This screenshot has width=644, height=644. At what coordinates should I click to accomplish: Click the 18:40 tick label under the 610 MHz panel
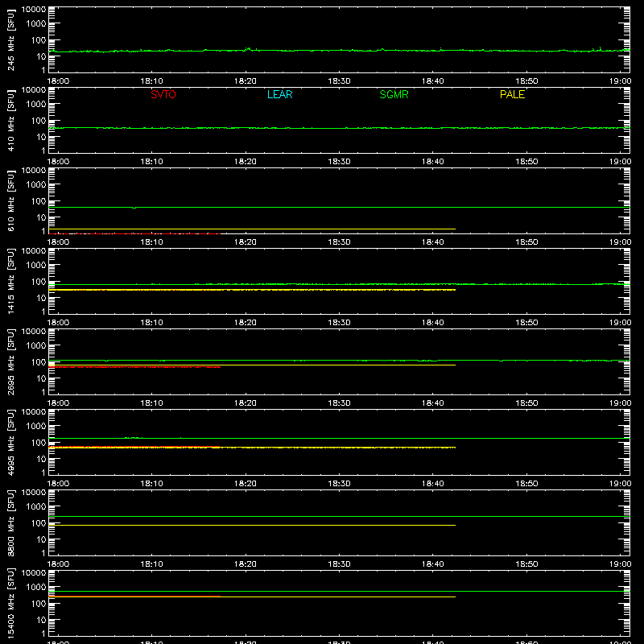tap(433, 242)
